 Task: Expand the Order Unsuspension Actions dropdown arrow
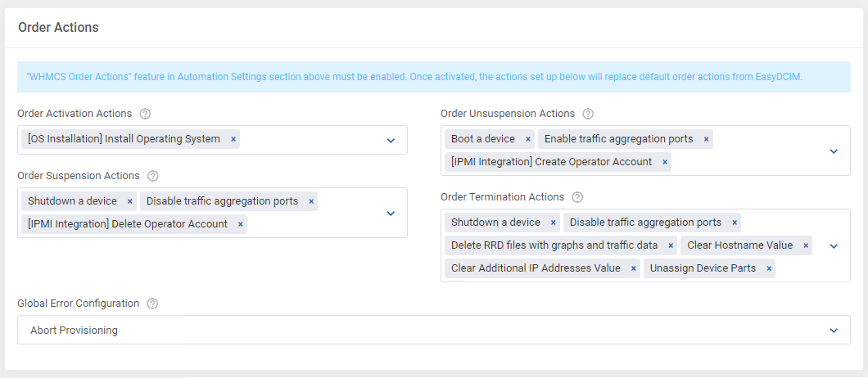pos(834,151)
